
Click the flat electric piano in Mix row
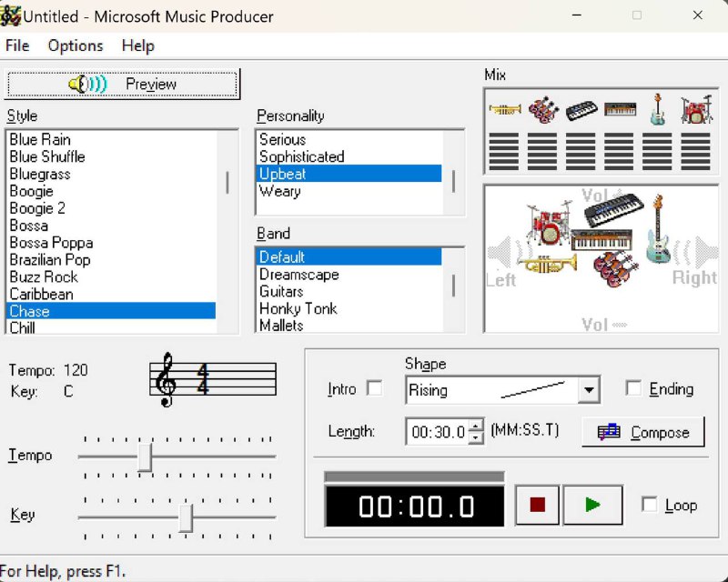620,109
